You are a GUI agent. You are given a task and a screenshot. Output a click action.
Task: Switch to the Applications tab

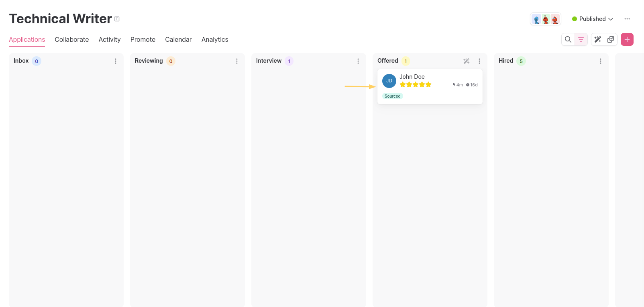(x=27, y=39)
